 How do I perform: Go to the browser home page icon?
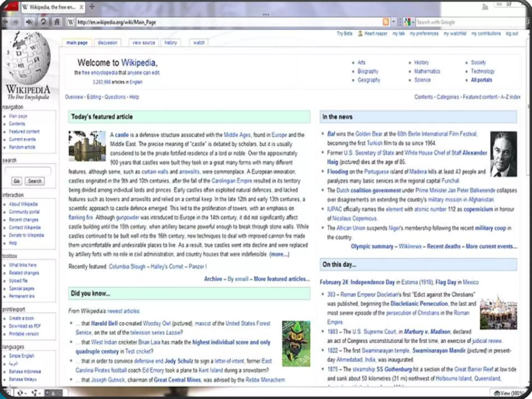pyautogui.click(x=57, y=22)
